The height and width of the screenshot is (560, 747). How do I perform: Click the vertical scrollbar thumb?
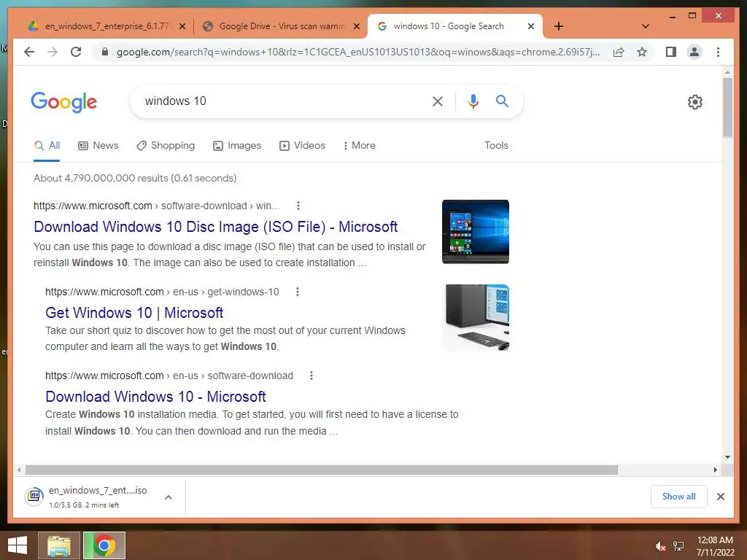coord(727,107)
